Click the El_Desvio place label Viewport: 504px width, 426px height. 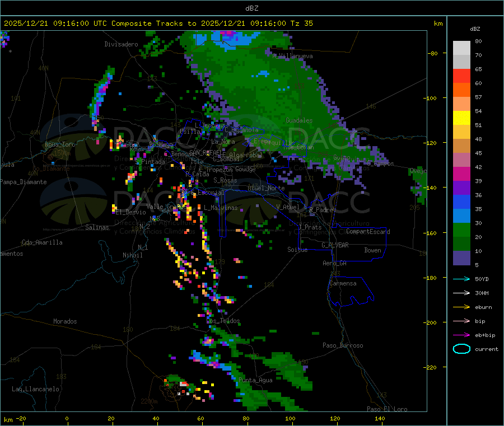(131, 212)
